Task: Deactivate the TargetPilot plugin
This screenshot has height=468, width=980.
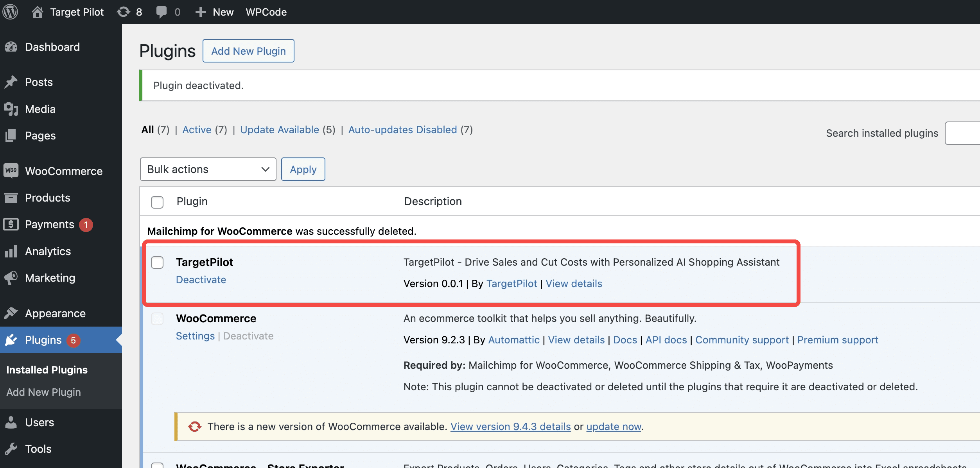Action: point(201,280)
